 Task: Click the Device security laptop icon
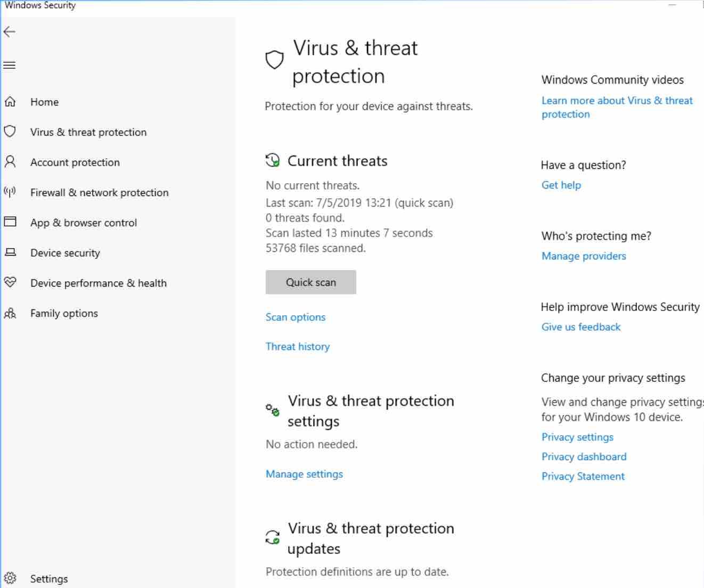point(10,252)
